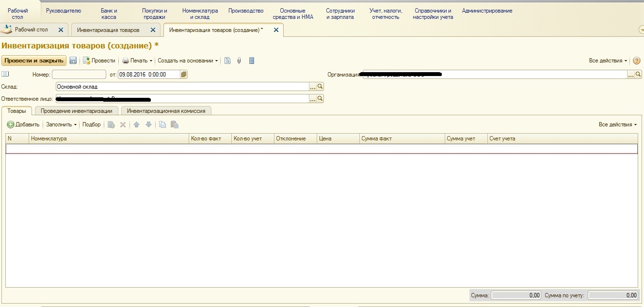Open the Номенклатура и склад section
The width and height of the screenshot is (644, 307).
click(200, 14)
